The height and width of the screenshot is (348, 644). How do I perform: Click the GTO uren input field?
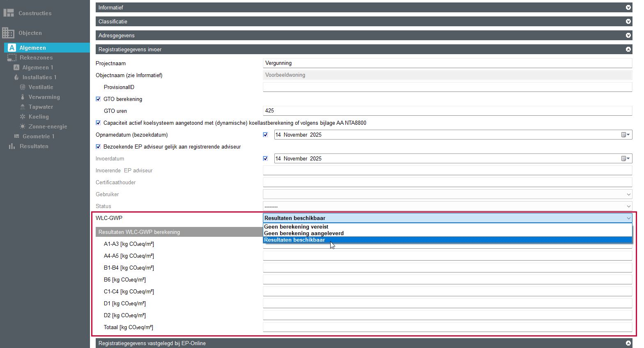(x=447, y=111)
